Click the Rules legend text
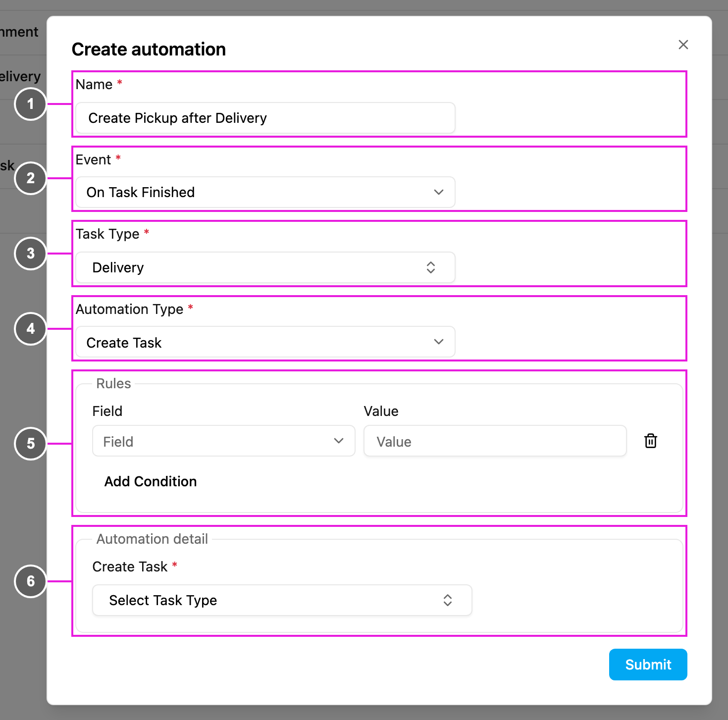 tap(113, 383)
